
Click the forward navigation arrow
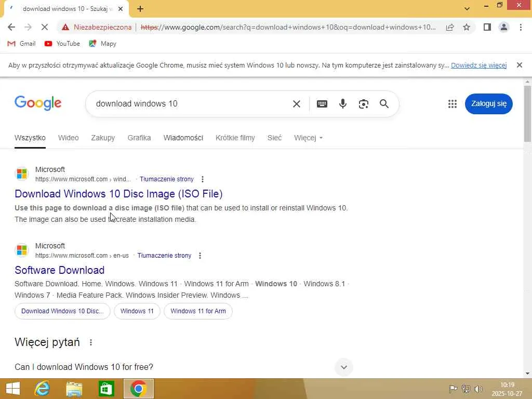tap(28, 27)
